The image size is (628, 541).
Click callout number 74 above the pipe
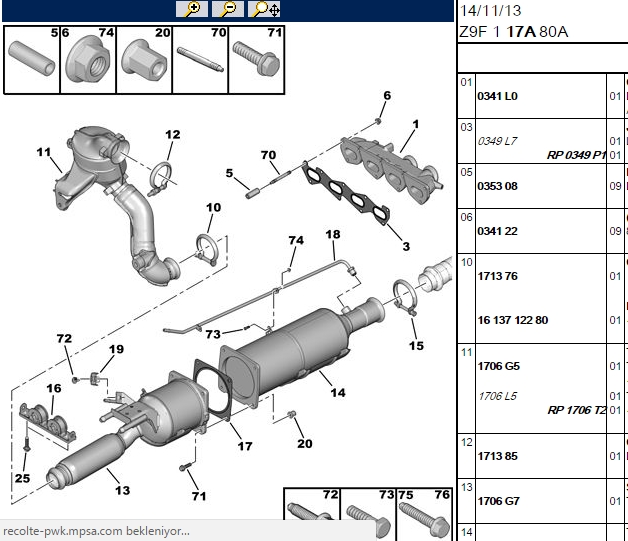point(296,240)
